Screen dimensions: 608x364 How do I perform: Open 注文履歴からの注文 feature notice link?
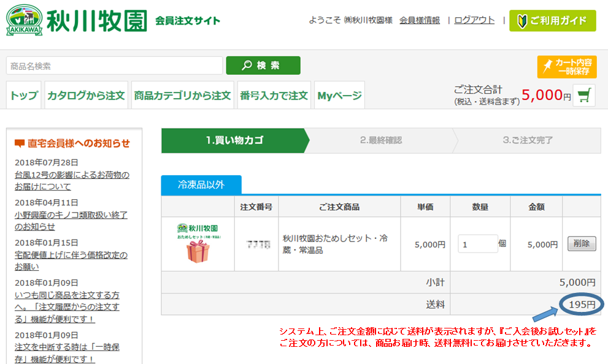coord(67,307)
